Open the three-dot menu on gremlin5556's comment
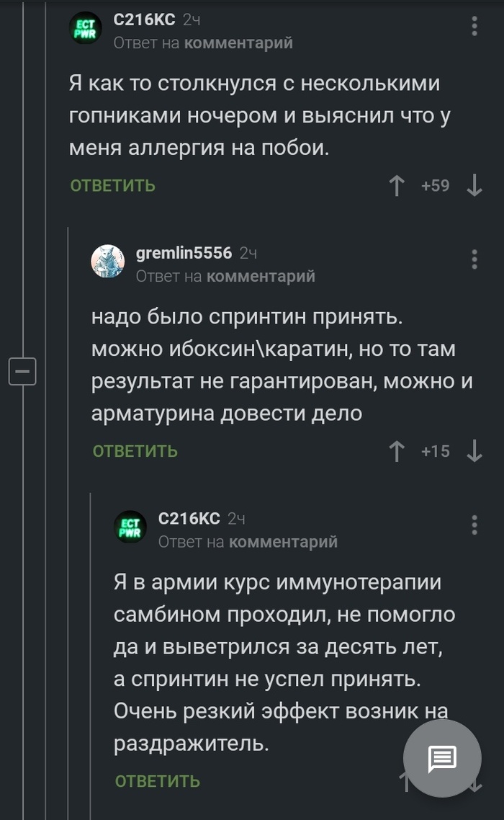Viewport: 504px width, 820px height. 474,259
